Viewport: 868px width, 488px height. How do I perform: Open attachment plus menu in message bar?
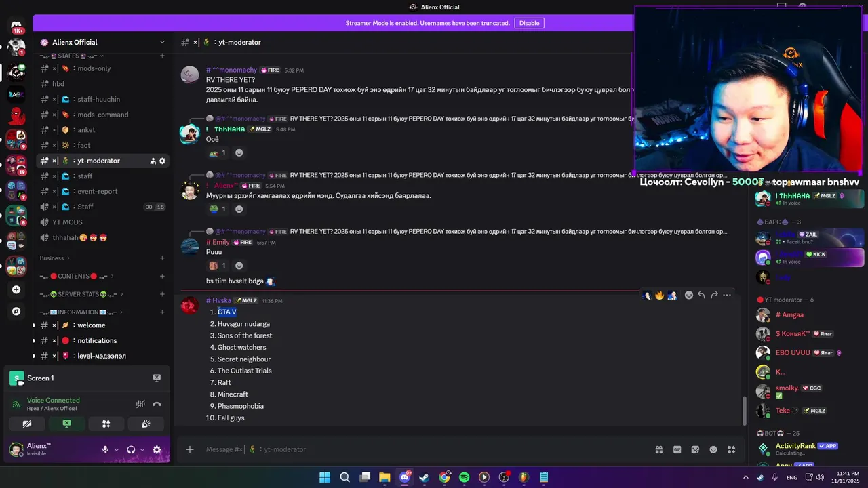click(x=190, y=449)
